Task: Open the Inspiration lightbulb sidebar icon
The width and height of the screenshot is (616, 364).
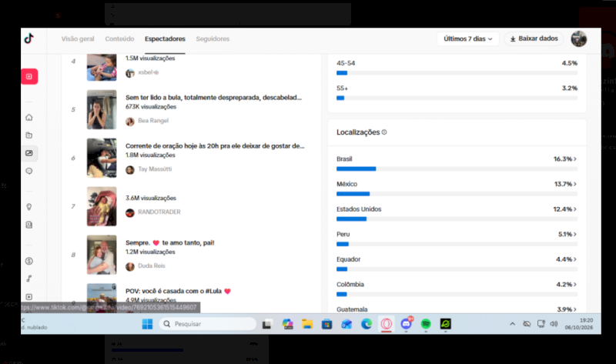Action: [29, 207]
